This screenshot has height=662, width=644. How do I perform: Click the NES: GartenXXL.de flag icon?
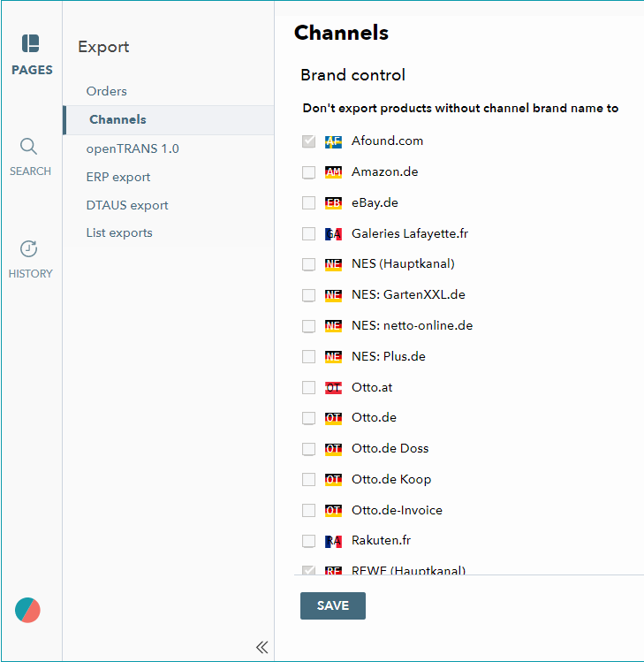tap(333, 295)
